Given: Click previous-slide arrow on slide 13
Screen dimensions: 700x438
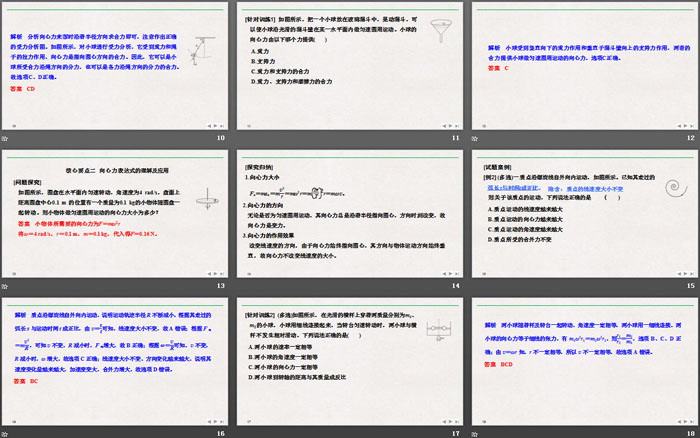Looking at the screenshot, I should [x=209, y=274].
